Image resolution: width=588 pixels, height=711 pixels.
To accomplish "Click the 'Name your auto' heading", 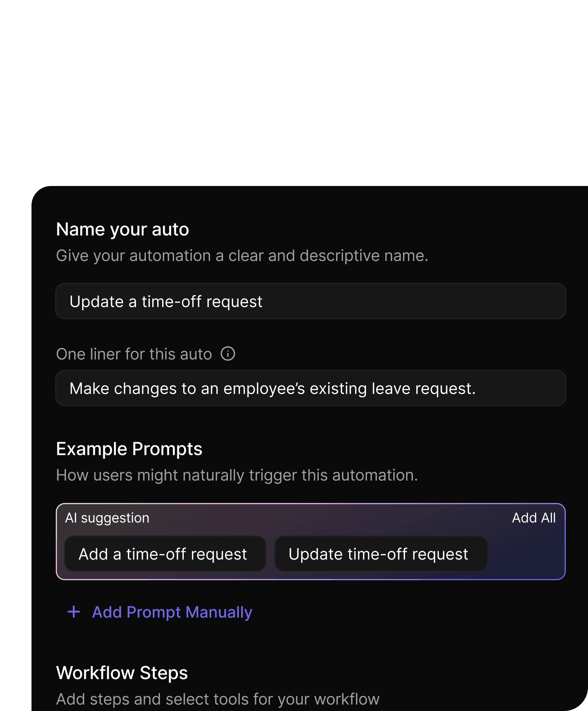I will point(123,229).
